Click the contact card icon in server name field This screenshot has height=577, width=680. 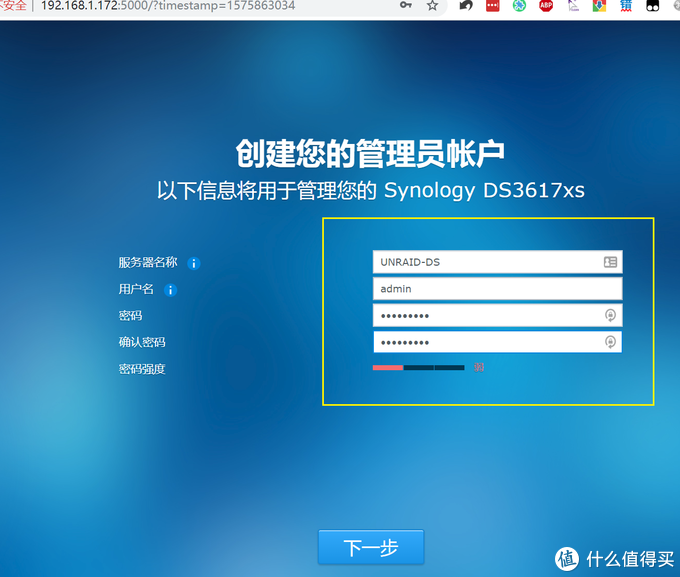coord(610,262)
